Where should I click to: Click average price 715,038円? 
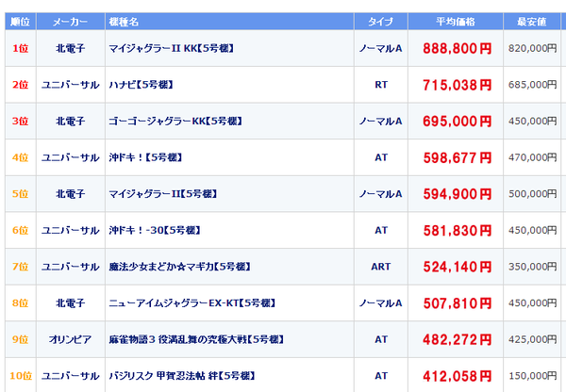(457, 85)
